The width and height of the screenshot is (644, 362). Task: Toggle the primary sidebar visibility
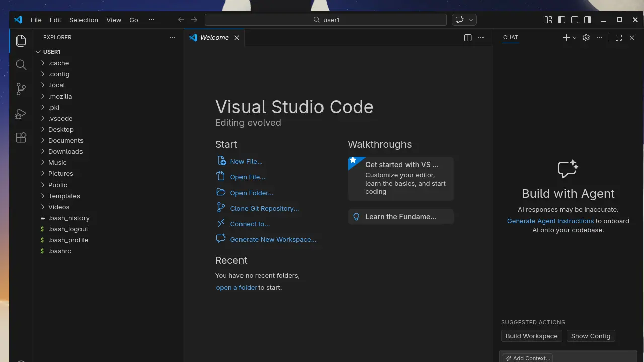(561, 20)
